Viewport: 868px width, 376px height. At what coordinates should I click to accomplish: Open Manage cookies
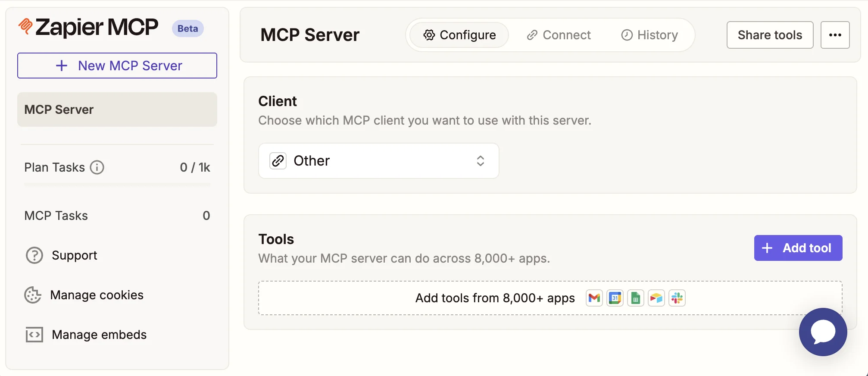click(x=97, y=295)
